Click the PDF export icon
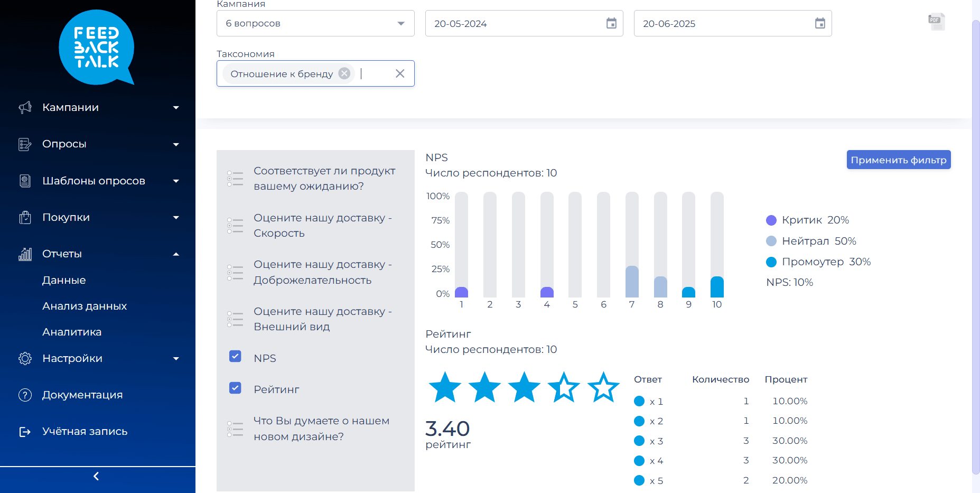This screenshot has width=980, height=493. (x=936, y=22)
